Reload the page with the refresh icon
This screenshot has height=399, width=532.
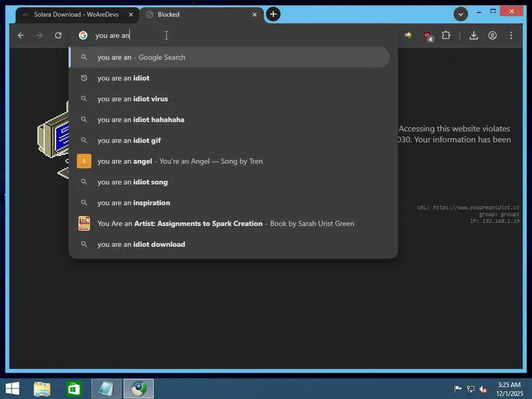(x=58, y=35)
